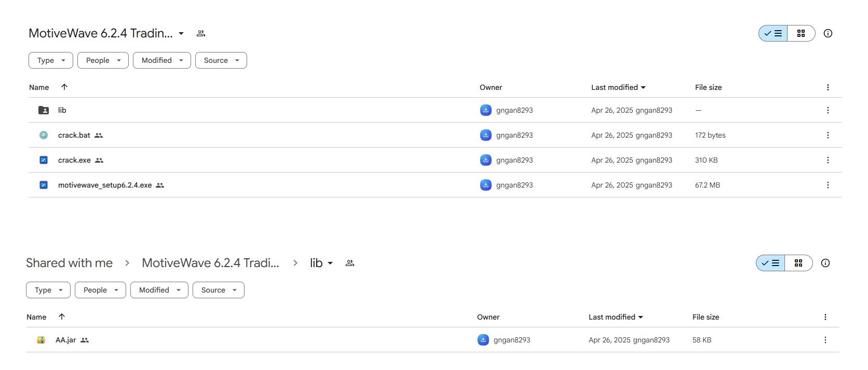Click shared people icon next to crack.bat

tap(99, 135)
